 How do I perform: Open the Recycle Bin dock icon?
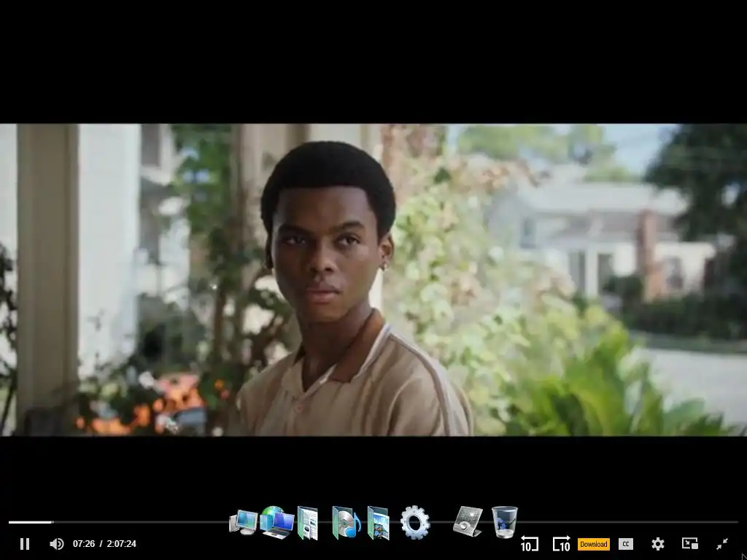click(x=505, y=522)
